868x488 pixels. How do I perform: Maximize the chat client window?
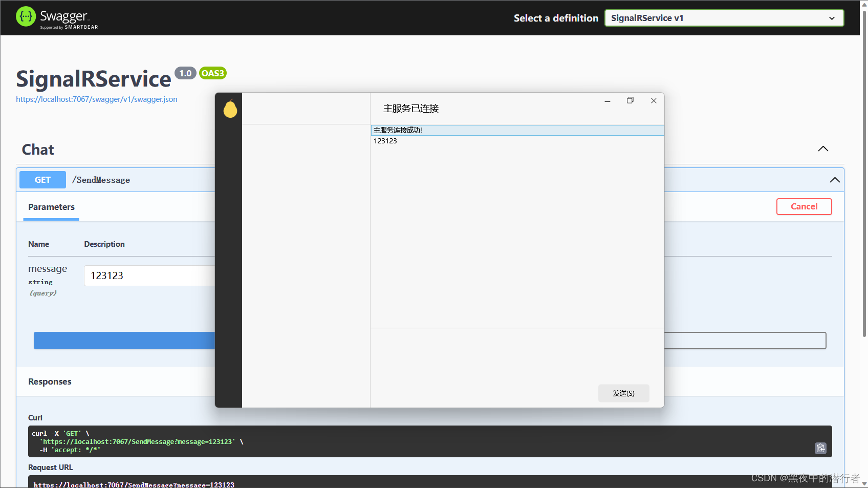(630, 101)
